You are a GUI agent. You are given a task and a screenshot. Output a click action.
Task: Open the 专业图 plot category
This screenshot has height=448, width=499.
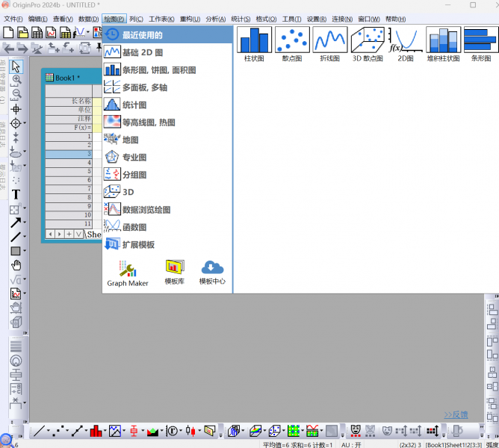pyautogui.click(x=168, y=158)
